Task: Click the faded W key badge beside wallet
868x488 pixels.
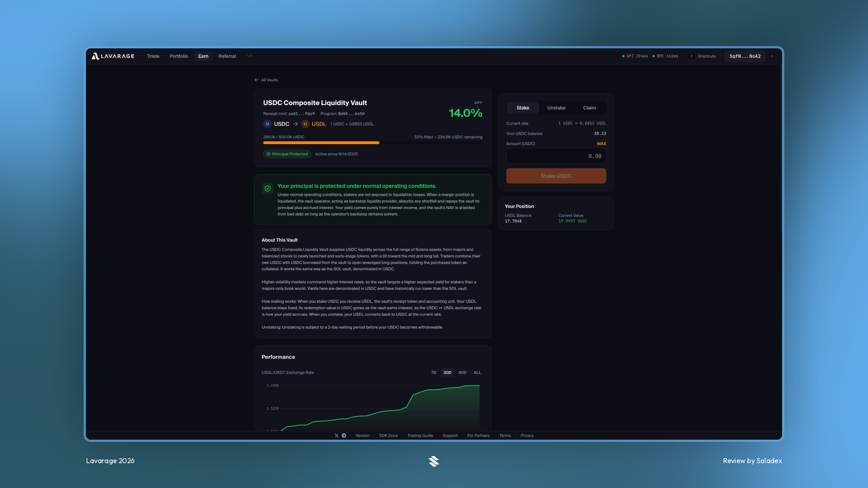Action: [x=772, y=56]
